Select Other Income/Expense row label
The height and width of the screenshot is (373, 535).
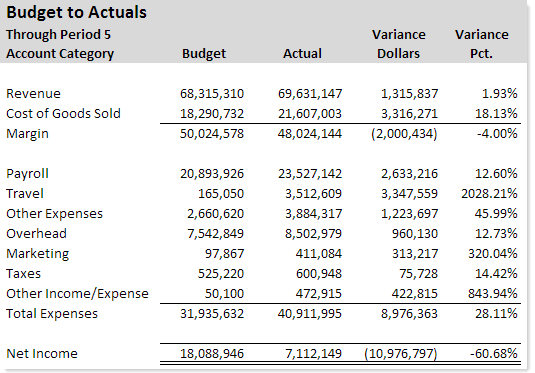click(x=77, y=293)
